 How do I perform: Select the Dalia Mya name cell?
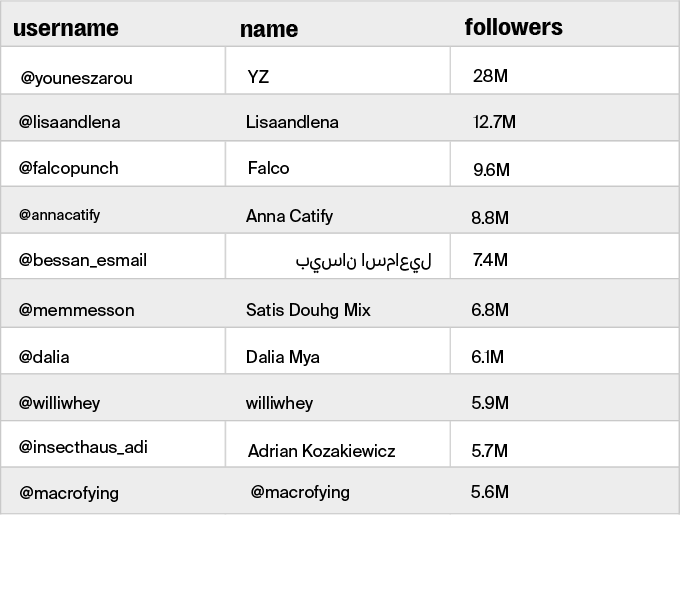(x=282, y=357)
